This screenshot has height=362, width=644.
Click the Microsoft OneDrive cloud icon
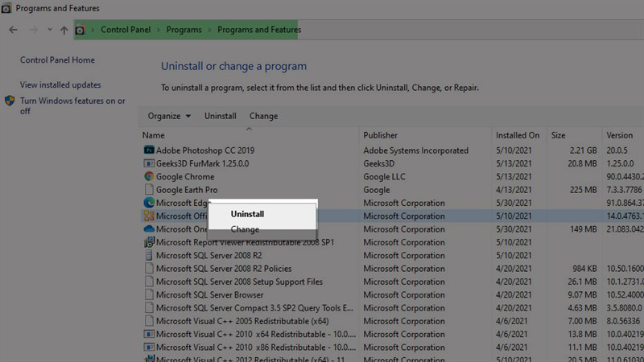(x=149, y=229)
